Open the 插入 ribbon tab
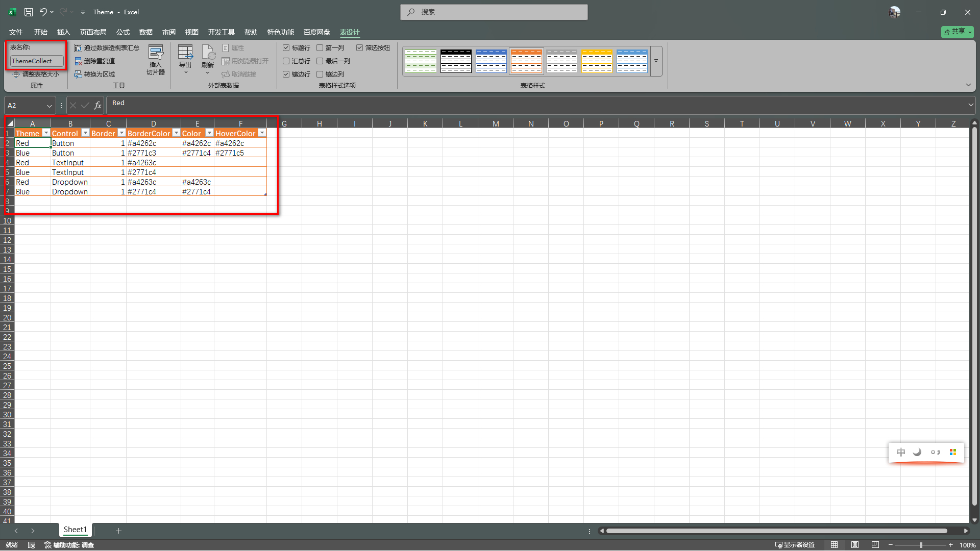 [x=63, y=32]
